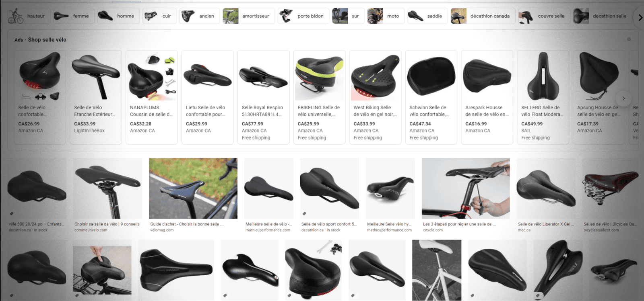Filter results by "amortisseur" chip
Image resolution: width=644 pixels, height=301 pixels.
point(249,16)
